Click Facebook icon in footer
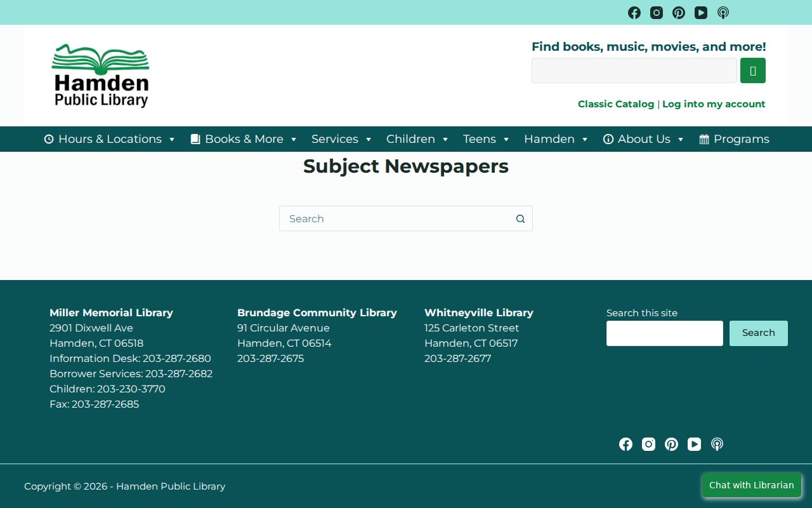This screenshot has width=812, height=508. 626,444
